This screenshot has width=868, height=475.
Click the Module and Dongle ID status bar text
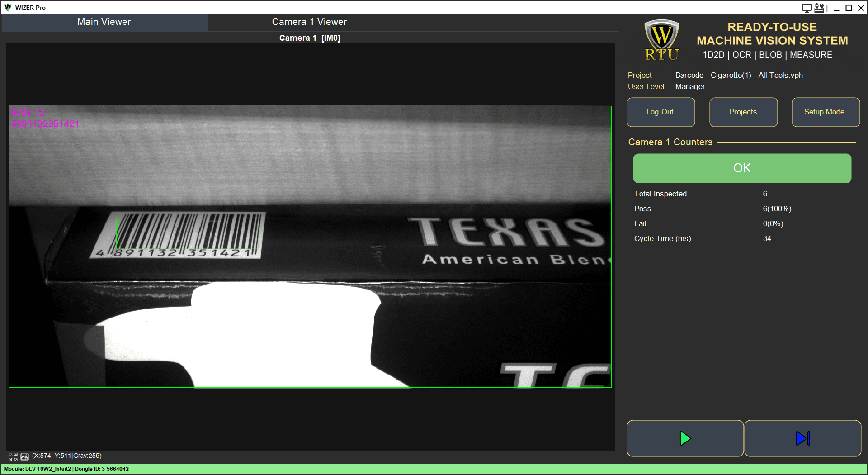coord(66,469)
